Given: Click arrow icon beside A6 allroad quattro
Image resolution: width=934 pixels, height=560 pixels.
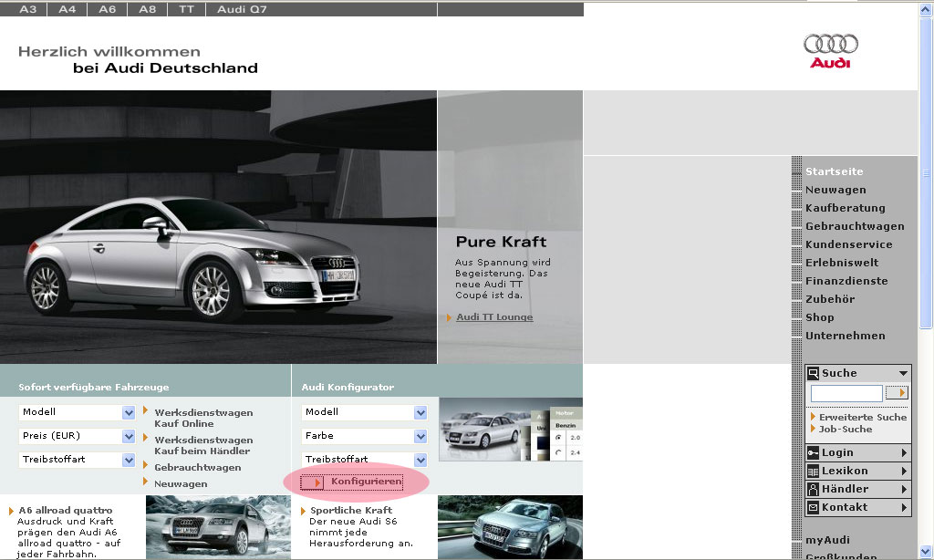Looking at the screenshot, I should pos(11,511).
